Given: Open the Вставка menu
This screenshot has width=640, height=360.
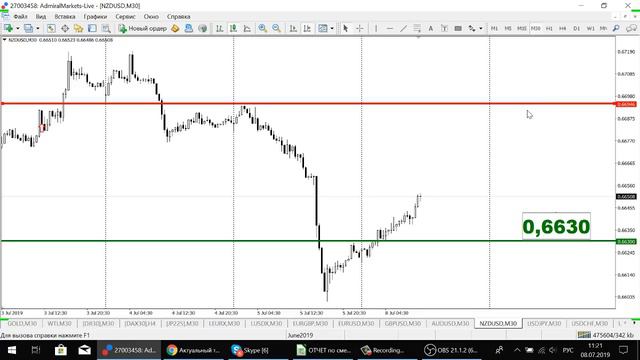Looking at the screenshot, I should click(65, 17).
